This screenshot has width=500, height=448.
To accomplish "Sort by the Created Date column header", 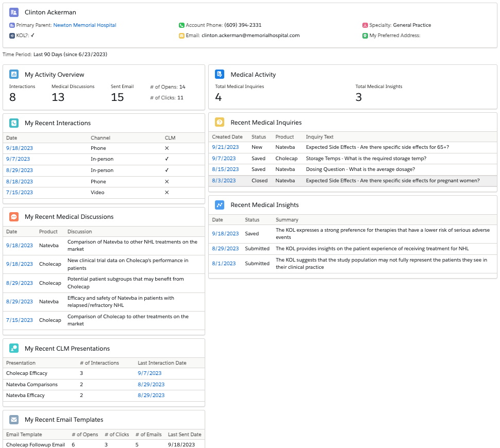I will (227, 137).
